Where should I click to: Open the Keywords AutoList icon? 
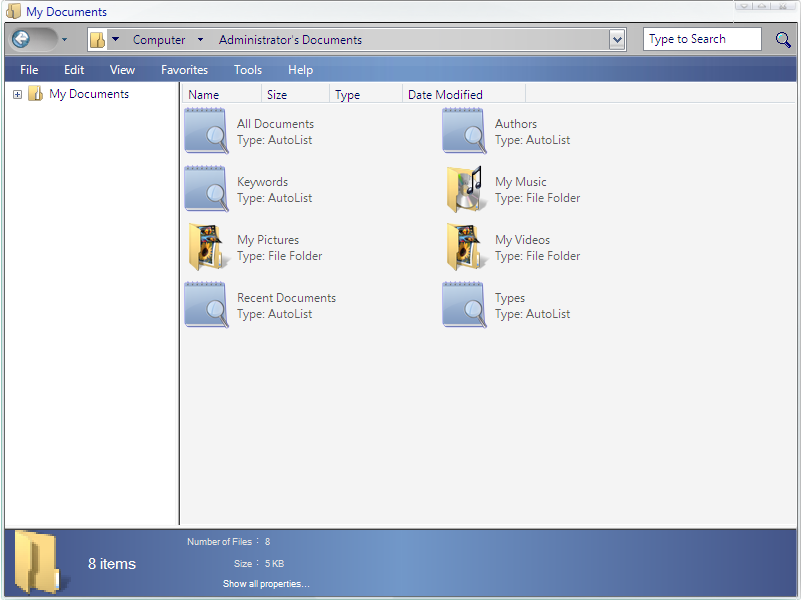coord(206,190)
